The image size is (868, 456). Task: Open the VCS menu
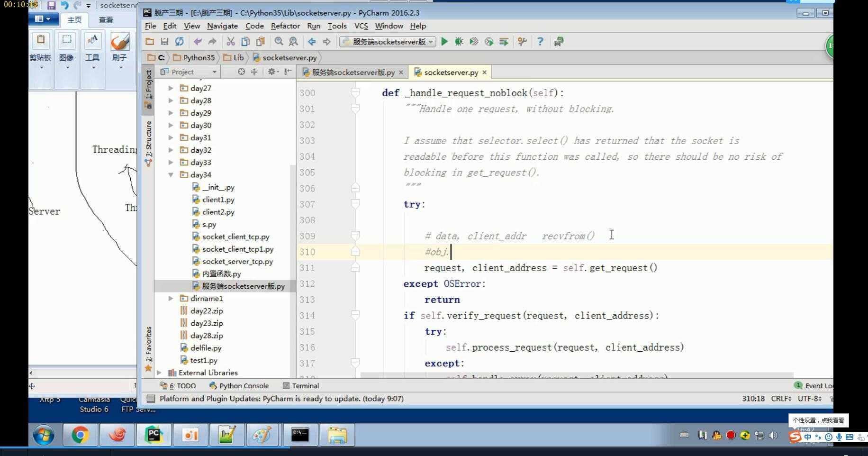361,26
